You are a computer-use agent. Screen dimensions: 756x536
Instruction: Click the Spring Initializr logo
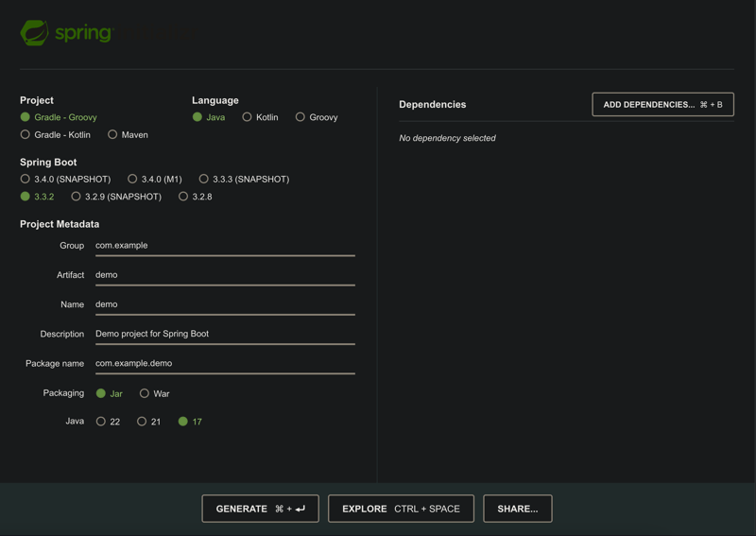pos(109,33)
